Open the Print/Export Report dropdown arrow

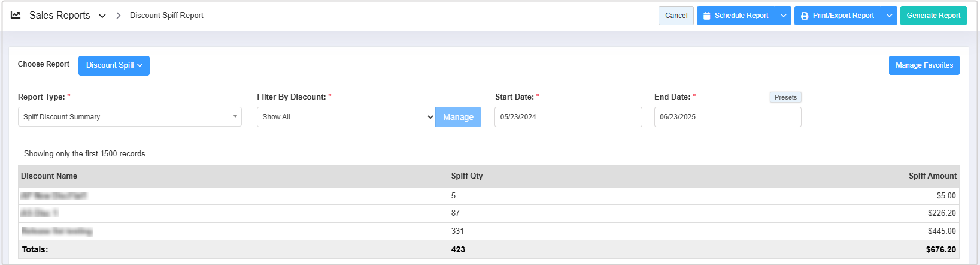click(889, 16)
